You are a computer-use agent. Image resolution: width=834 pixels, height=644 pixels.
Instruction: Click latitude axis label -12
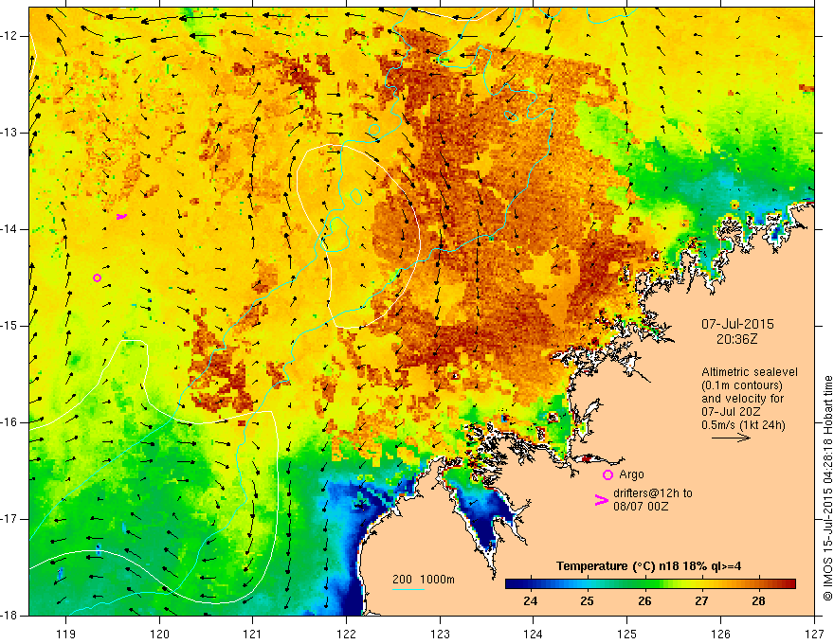[10, 36]
